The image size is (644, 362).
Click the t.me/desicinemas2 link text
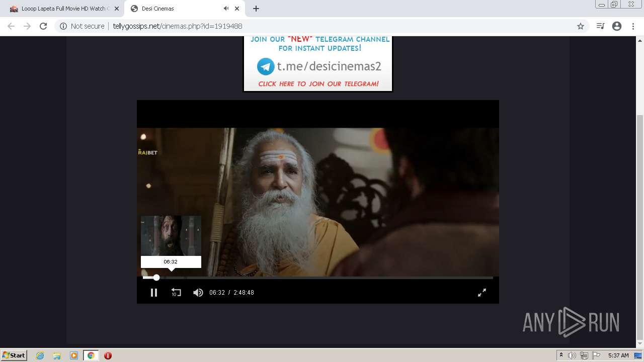pos(329,66)
